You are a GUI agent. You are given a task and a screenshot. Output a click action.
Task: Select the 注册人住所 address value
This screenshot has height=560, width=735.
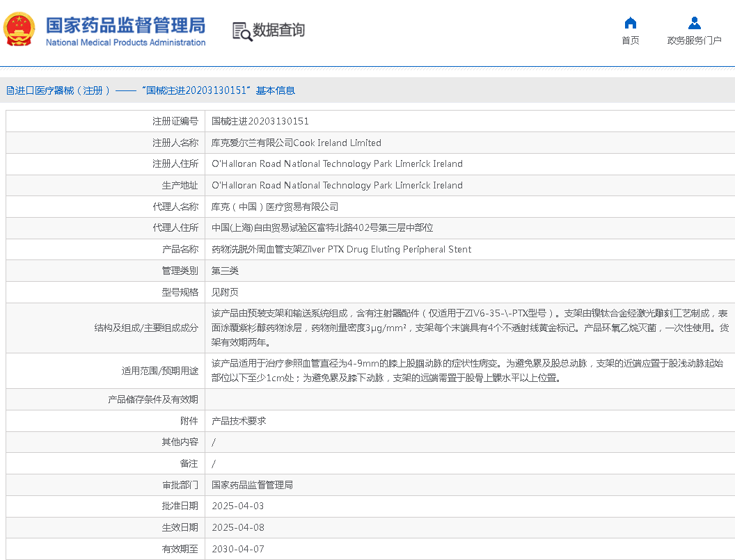coord(337,164)
